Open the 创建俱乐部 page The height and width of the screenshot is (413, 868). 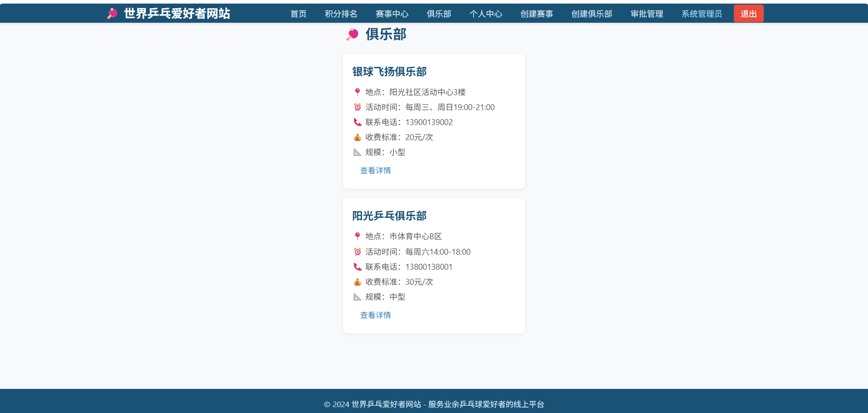tap(592, 14)
